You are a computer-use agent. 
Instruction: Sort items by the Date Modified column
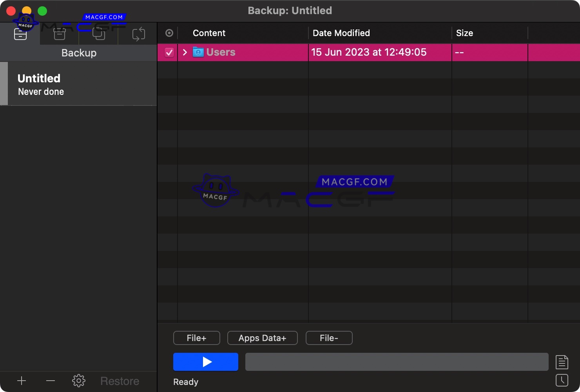pyautogui.click(x=341, y=33)
